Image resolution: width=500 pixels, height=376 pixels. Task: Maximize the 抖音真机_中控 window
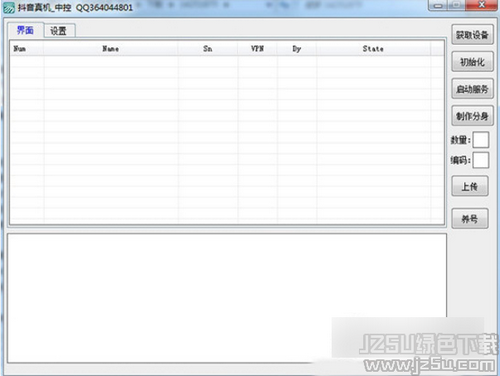[x=456, y=5]
